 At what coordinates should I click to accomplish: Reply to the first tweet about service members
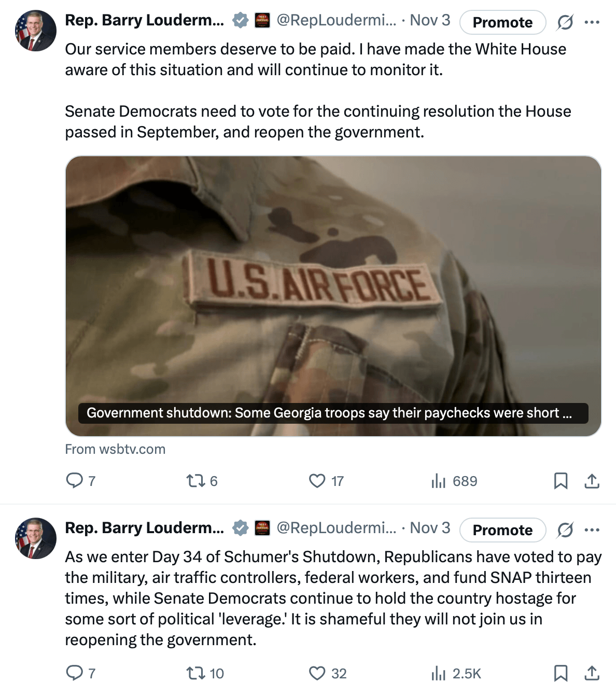75,481
